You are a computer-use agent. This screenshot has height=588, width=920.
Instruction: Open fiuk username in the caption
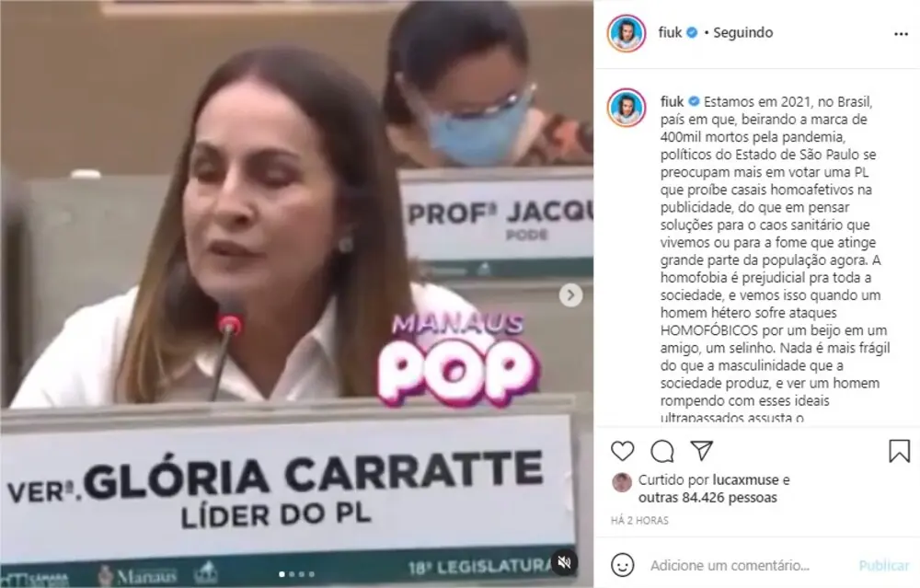tap(672, 101)
